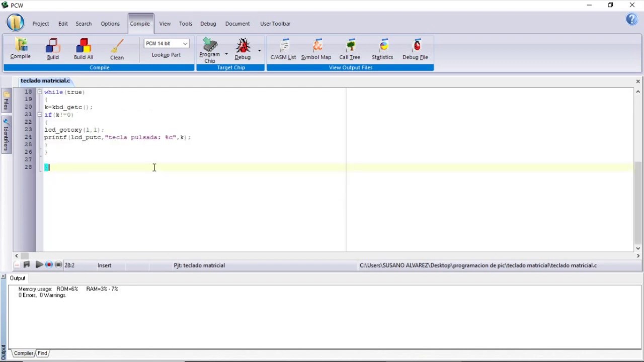Open the C/ASM List output file
The height and width of the screenshot is (362, 644).
[x=283, y=49]
